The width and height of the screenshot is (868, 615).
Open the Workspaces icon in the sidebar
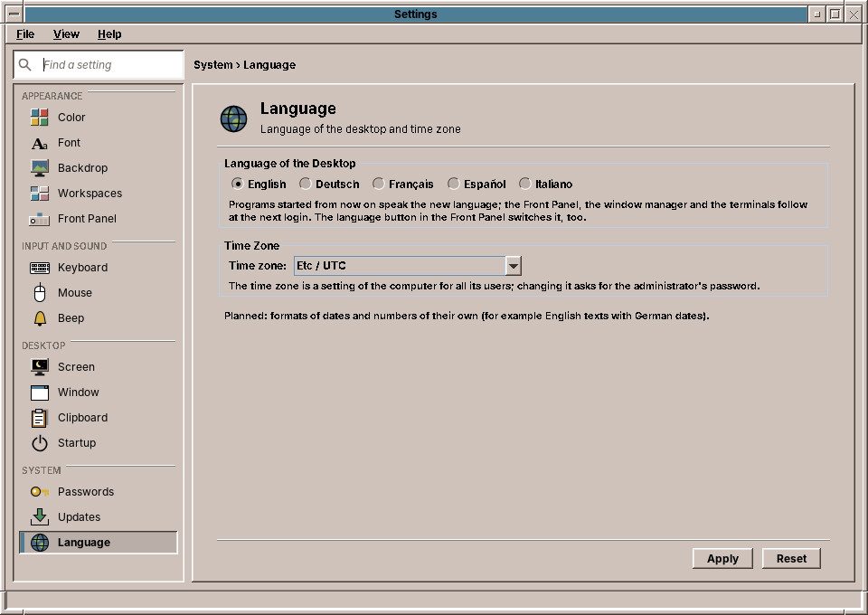(39, 194)
